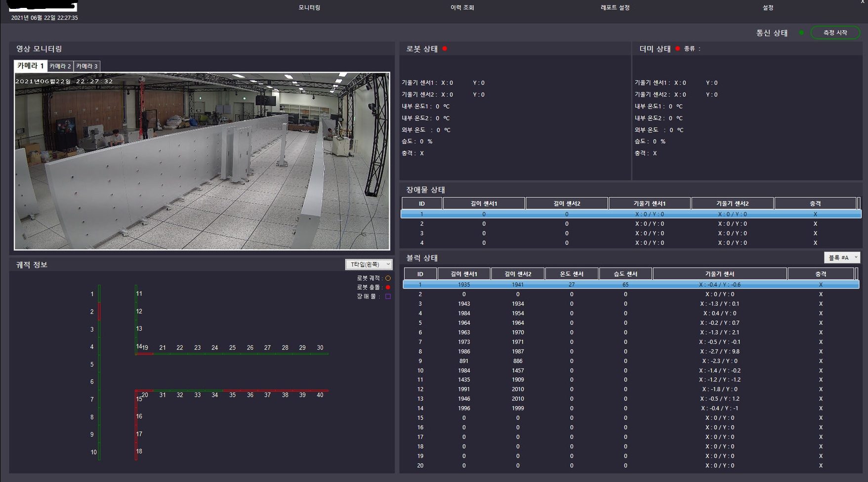This screenshot has width=868, height=482.
Task: Click trajectory node 17
Action: (x=139, y=434)
